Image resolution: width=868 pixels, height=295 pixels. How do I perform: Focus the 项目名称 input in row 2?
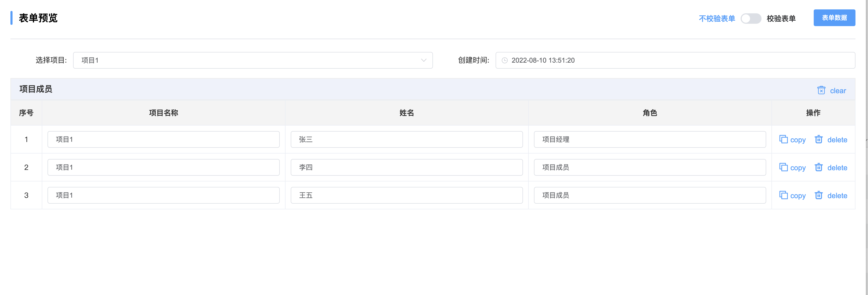[163, 167]
